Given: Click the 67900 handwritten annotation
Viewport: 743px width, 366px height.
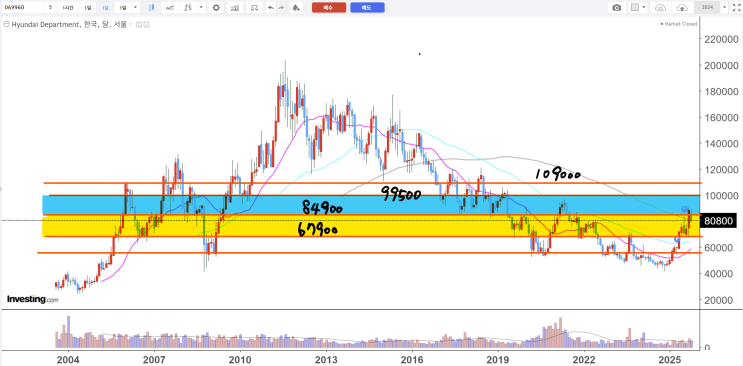Looking at the screenshot, I should point(317,230).
